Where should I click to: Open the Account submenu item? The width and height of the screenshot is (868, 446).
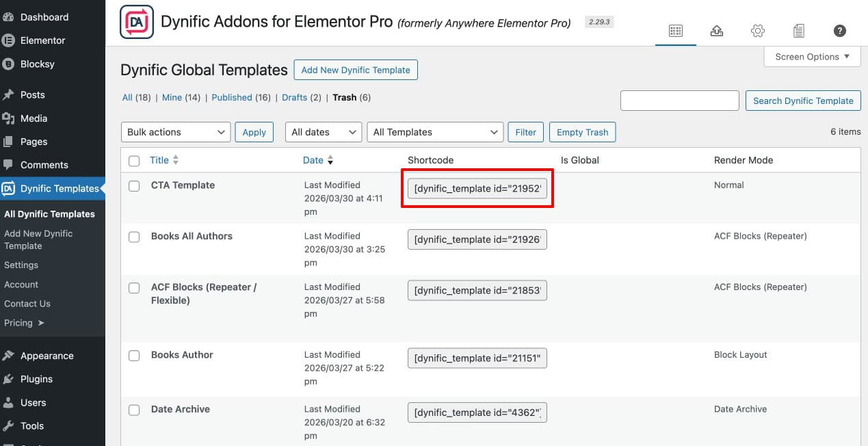tap(21, 285)
